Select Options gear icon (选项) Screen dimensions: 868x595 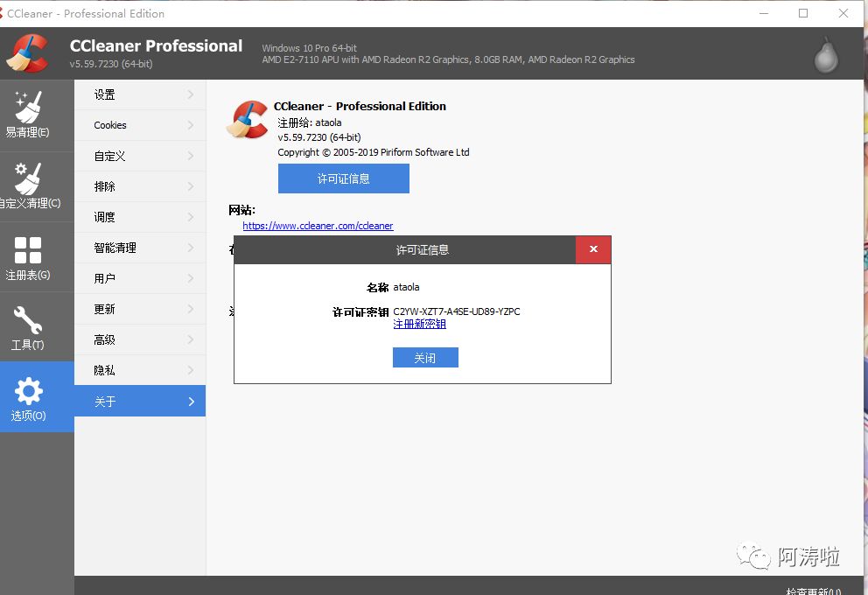pos(28,391)
